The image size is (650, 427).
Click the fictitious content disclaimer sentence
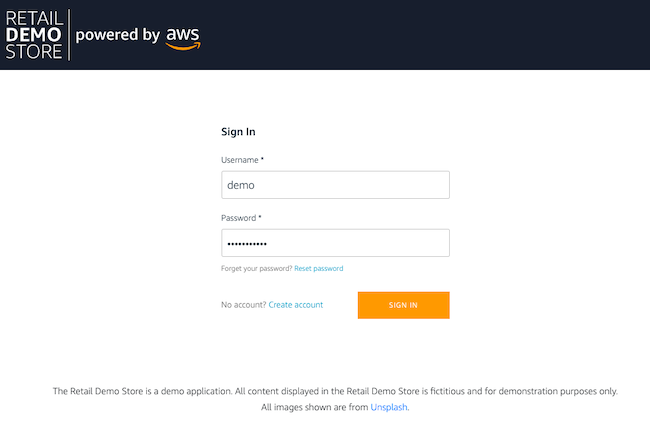point(335,391)
